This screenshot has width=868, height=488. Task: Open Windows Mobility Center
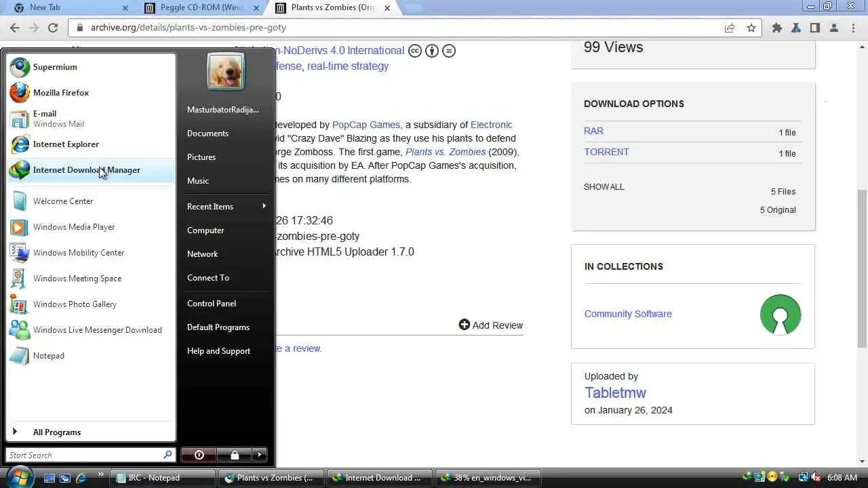[90, 253]
